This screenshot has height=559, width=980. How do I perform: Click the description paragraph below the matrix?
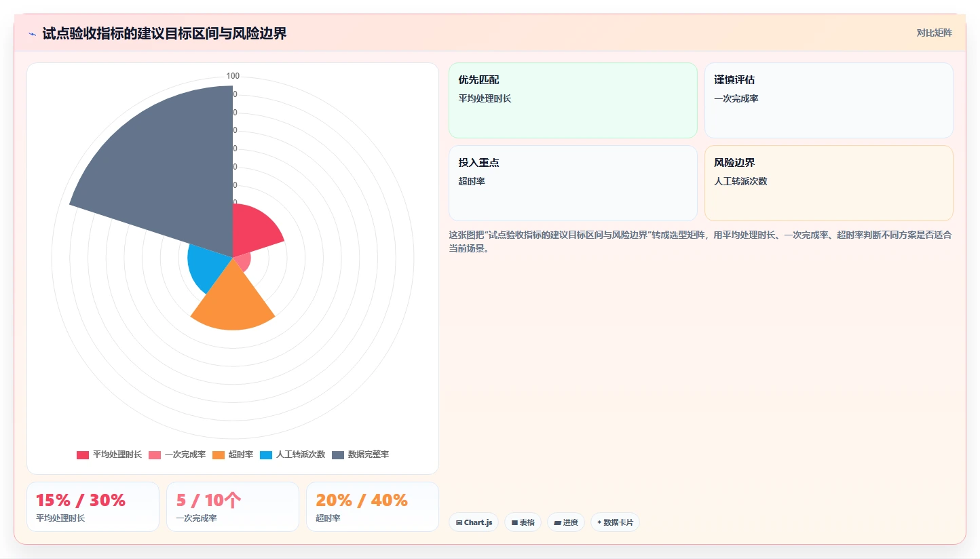point(700,242)
